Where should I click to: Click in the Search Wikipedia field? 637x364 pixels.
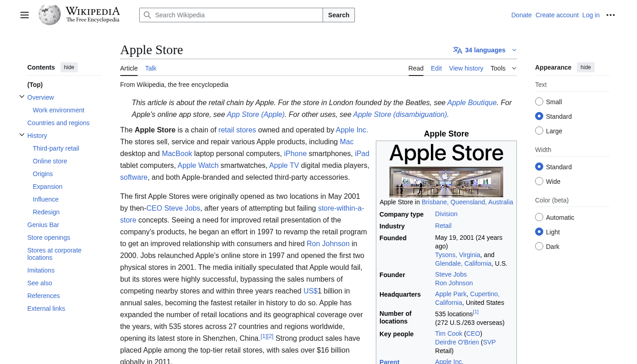[237, 15]
